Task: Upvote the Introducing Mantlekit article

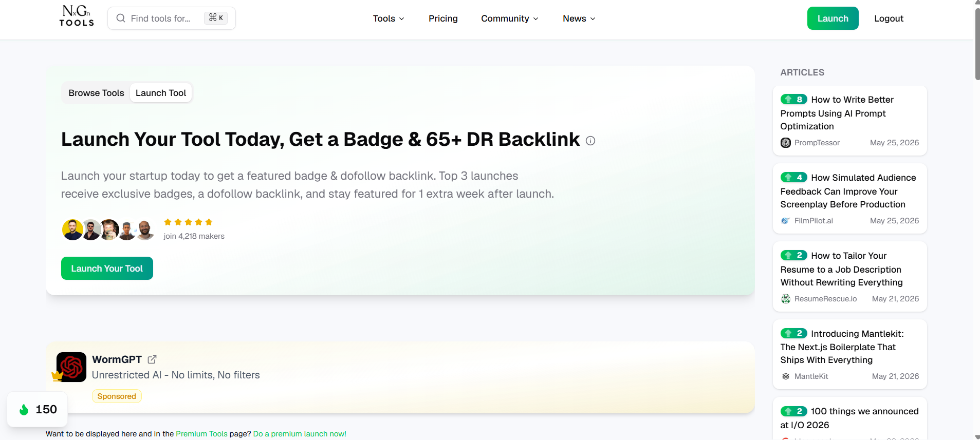Action: pyautogui.click(x=793, y=334)
